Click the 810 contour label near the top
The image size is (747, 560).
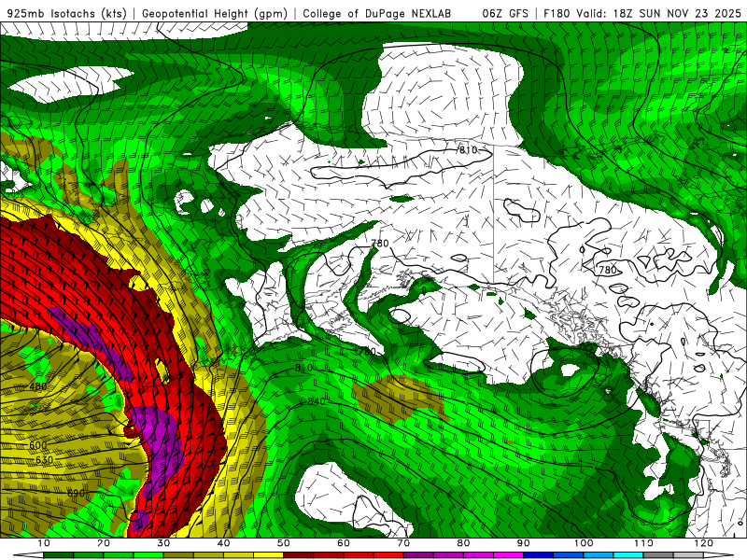tap(468, 150)
